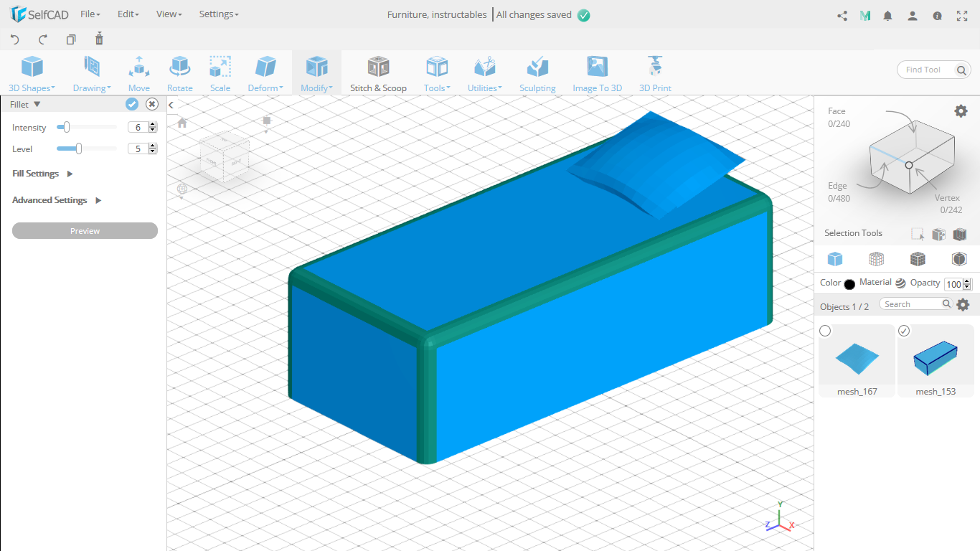Click the Undo arrow icon
The width and height of the screenshot is (980, 551).
click(15, 39)
